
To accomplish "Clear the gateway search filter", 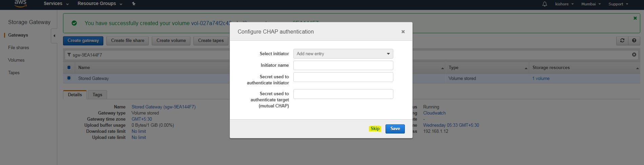I will pos(634,55).
